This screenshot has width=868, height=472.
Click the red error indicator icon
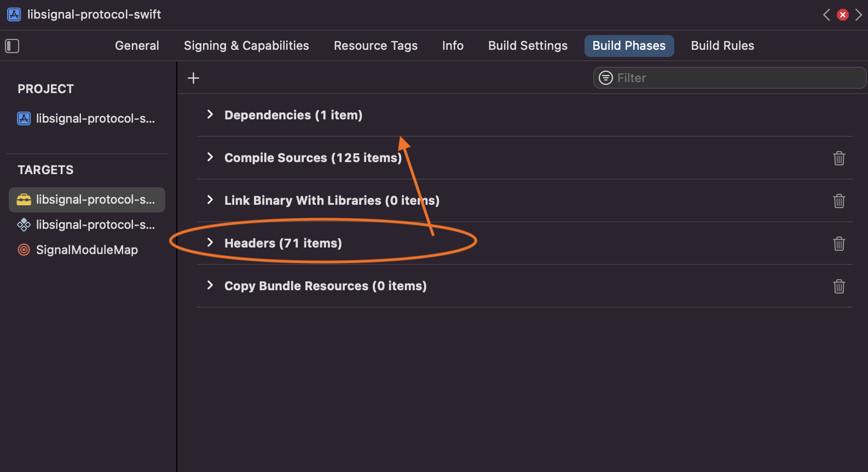[843, 15]
